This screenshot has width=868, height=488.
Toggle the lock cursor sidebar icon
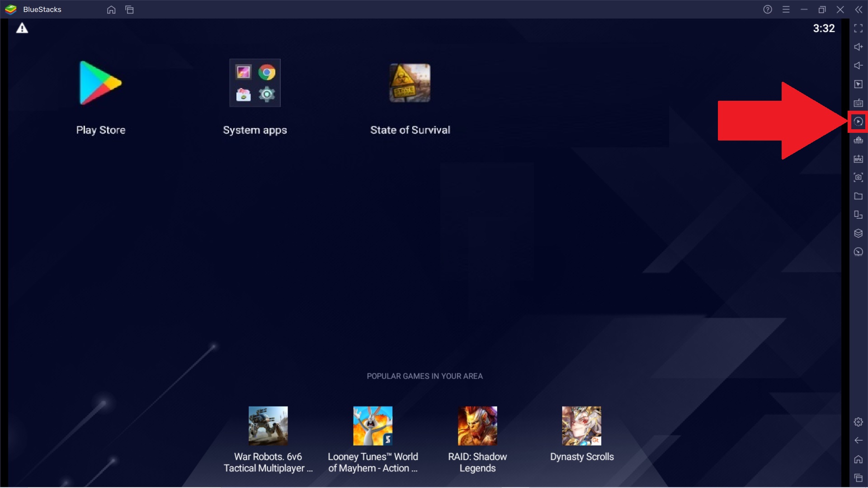859,84
